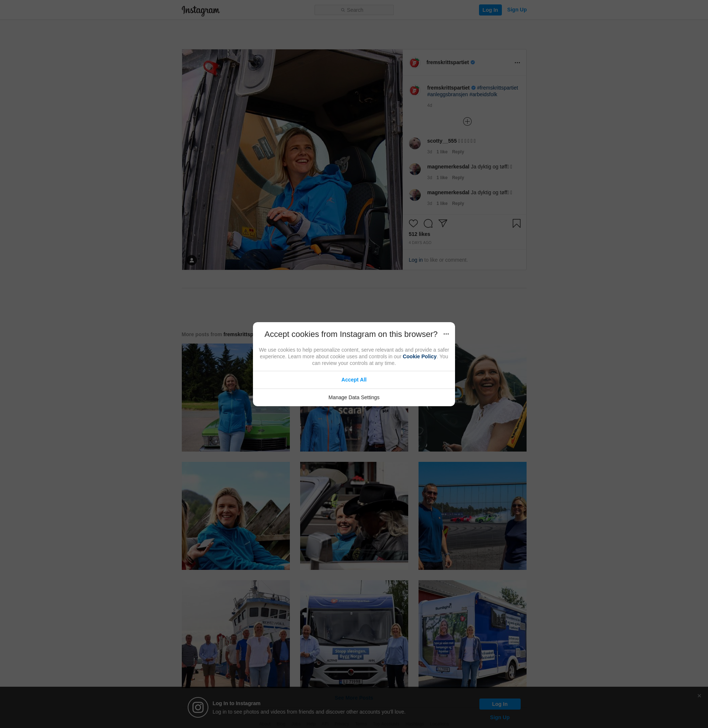
Task: Close the bottom login banner
Action: (x=699, y=696)
